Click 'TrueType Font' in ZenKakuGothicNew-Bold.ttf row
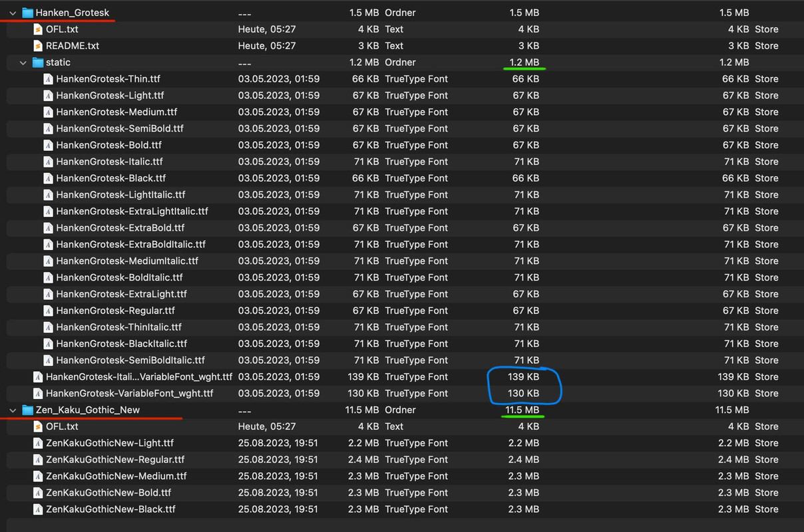 pos(417,493)
